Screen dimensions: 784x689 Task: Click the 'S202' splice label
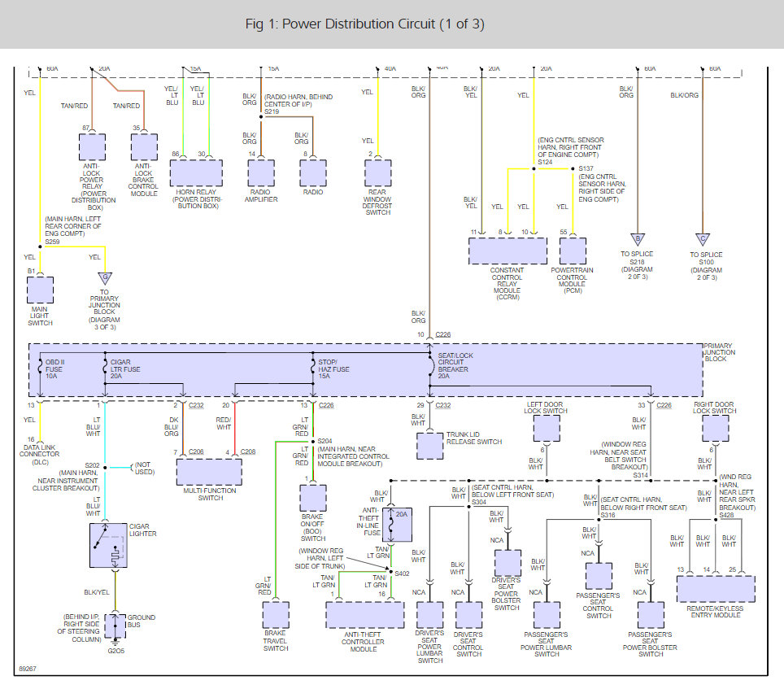pos(92,465)
